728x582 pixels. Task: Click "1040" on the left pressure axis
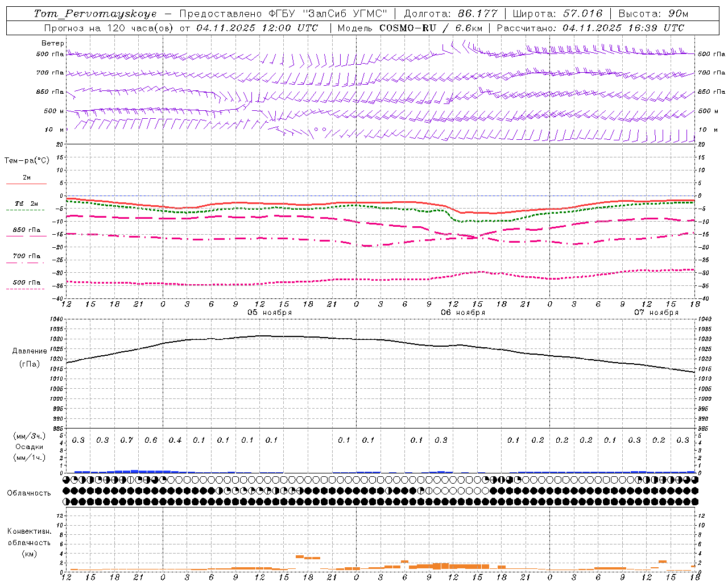[x=57, y=319]
